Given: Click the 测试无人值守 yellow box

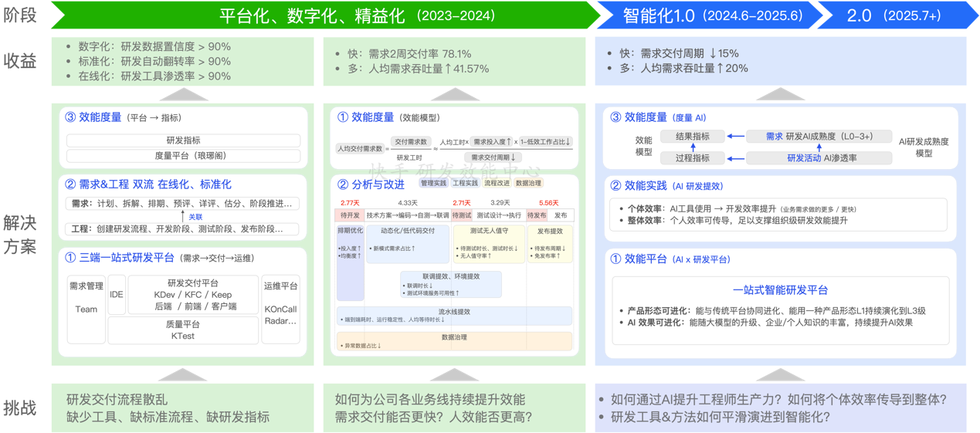Looking at the screenshot, I should point(490,244).
